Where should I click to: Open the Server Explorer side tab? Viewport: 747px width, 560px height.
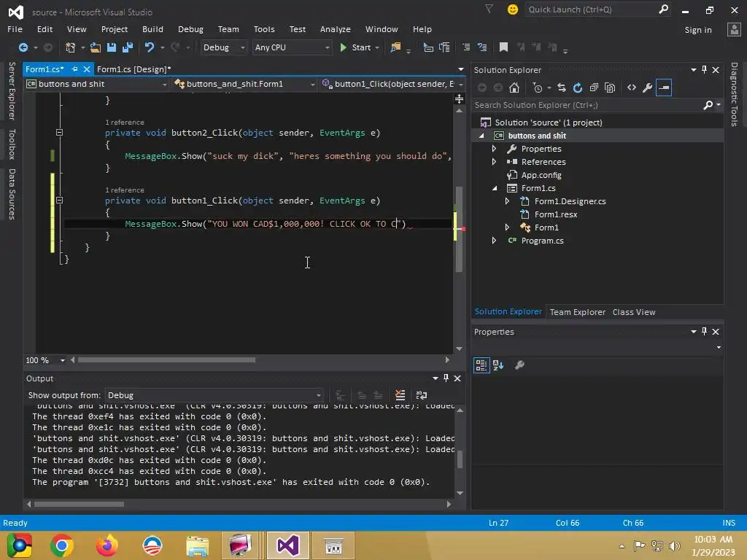pyautogui.click(x=12, y=91)
